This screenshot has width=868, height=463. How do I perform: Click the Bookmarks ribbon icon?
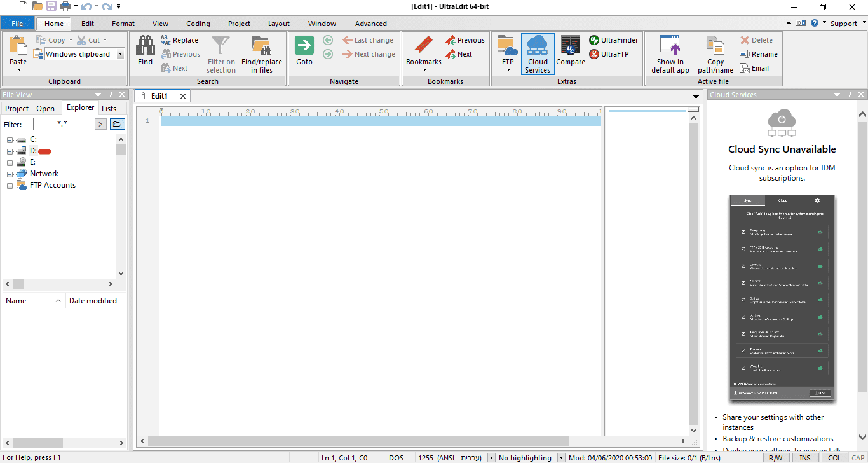424,45
